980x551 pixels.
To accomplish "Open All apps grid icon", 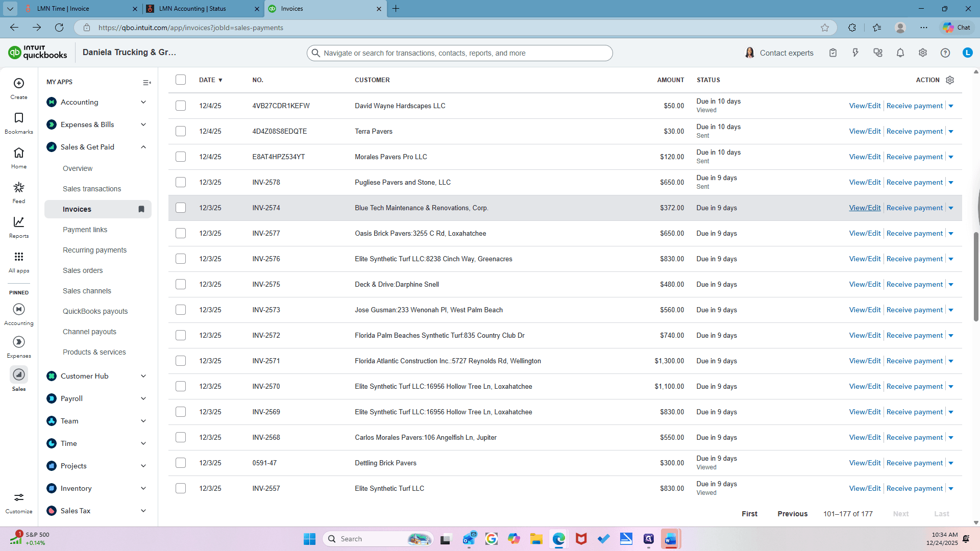I will coord(19,257).
